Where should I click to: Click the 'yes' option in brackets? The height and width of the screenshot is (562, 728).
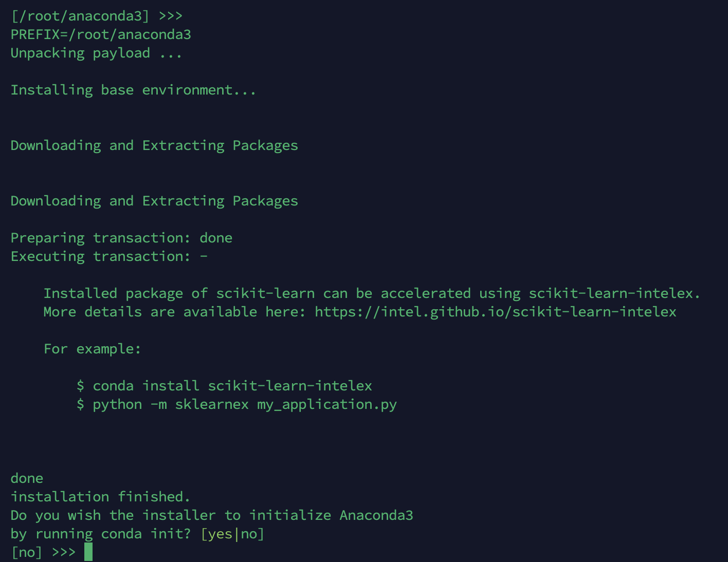click(x=220, y=534)
